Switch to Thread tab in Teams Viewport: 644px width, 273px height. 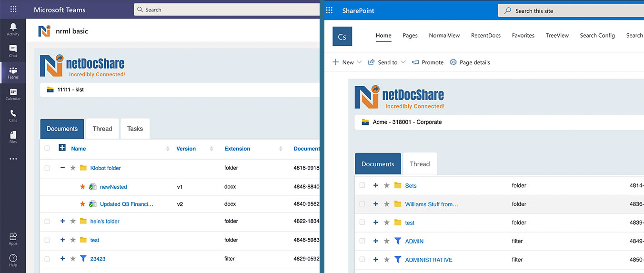102,129
